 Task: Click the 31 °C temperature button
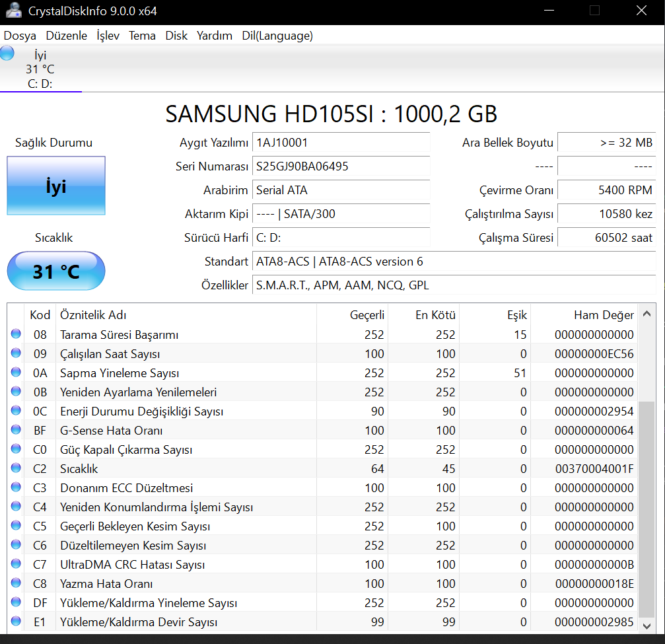[x=56, y=271]
